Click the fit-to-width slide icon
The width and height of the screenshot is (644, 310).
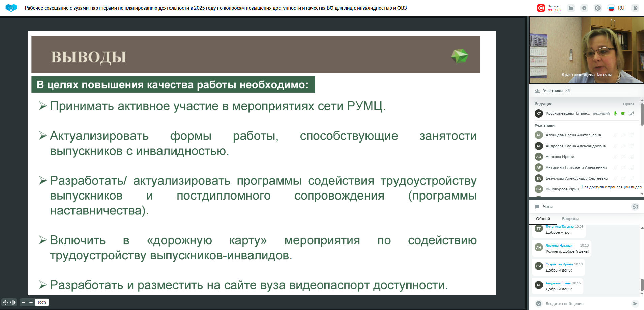[13, 302]
